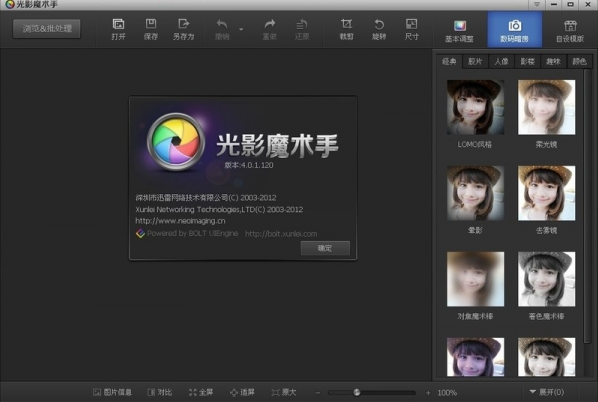Click the 确定 button in About dialog
The height and width of the screenshot is (402, 598).
coord(325,248)
